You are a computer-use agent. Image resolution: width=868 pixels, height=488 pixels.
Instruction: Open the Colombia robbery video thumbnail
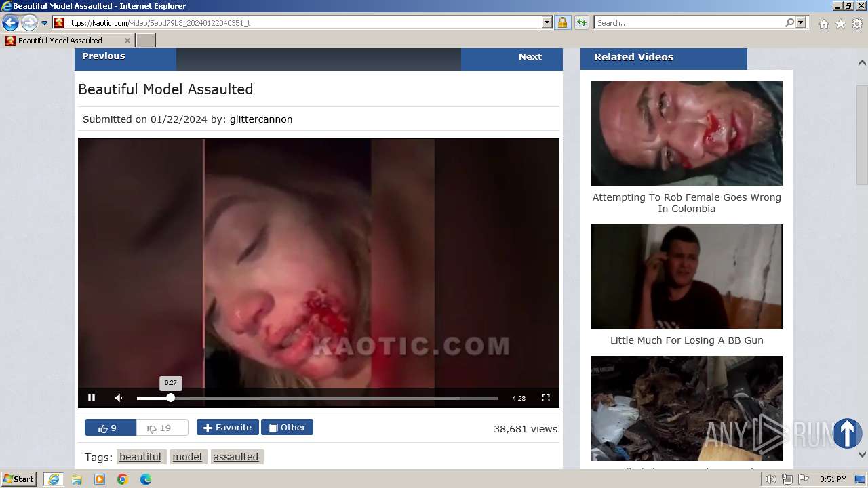point(687,133)
